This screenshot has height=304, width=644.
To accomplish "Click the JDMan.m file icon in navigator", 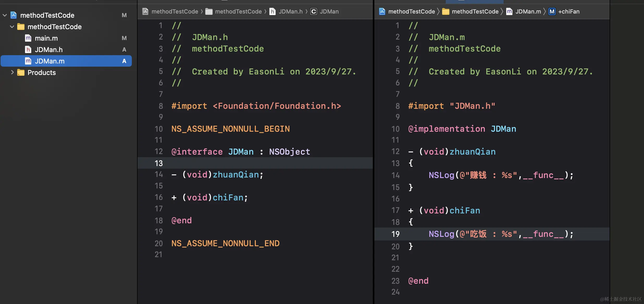I will pyautogui.click(x=28, y=61).
